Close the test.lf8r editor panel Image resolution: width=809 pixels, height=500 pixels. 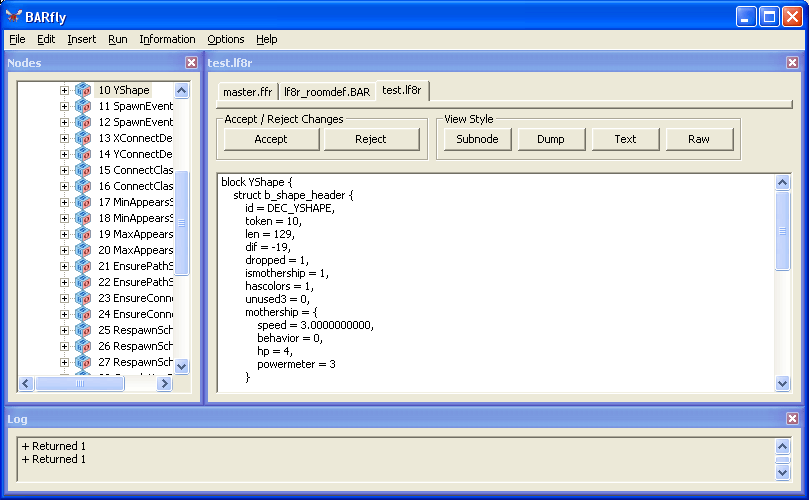(x=792, y=62)
